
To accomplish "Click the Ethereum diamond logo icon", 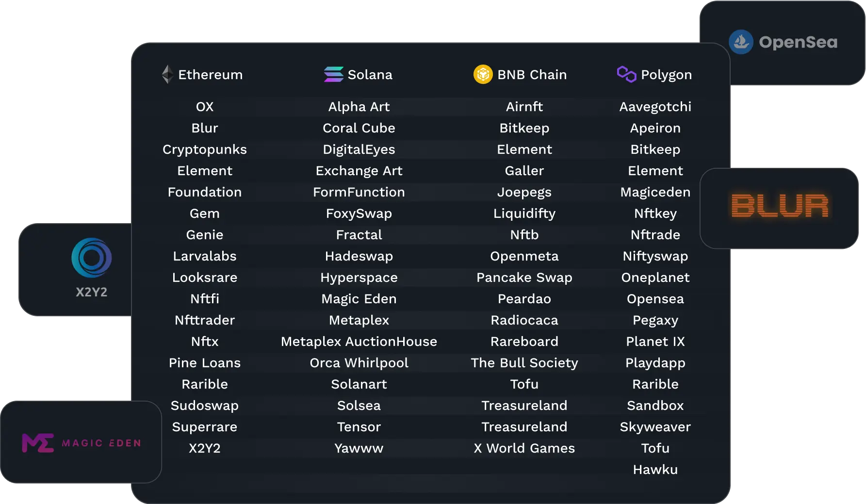I will click(x=167, y=74).
